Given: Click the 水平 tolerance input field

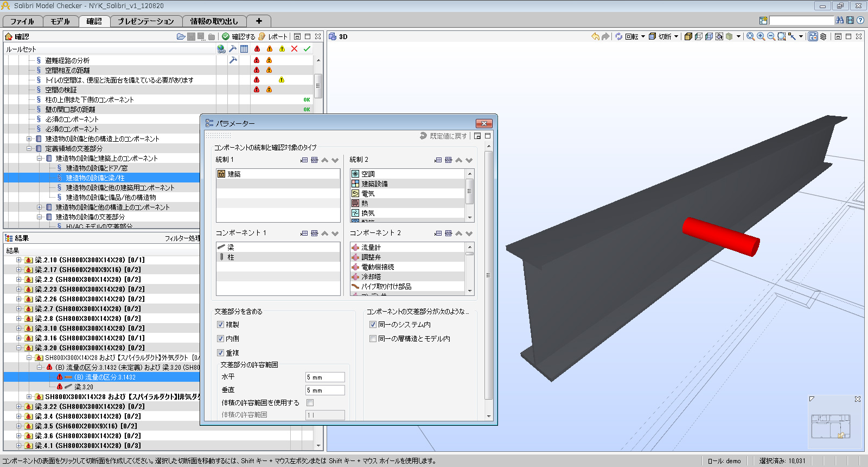Looking at the screenshot, I should point(325,377).
